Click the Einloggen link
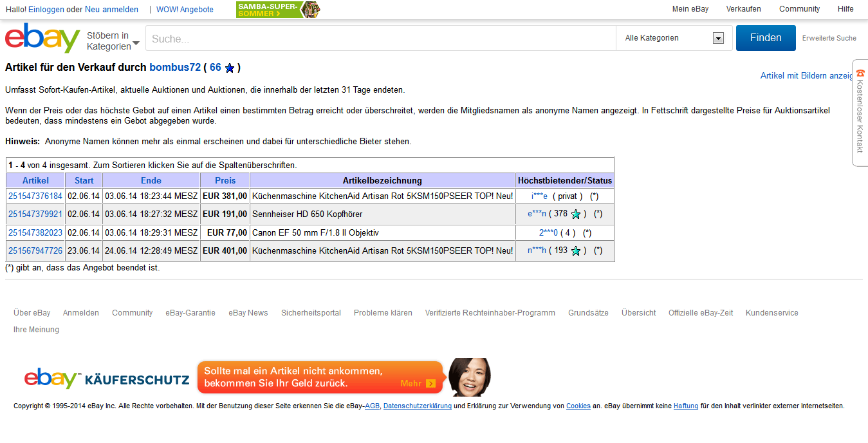The width and height of the screenshot is (868, 443). [46, 9]
